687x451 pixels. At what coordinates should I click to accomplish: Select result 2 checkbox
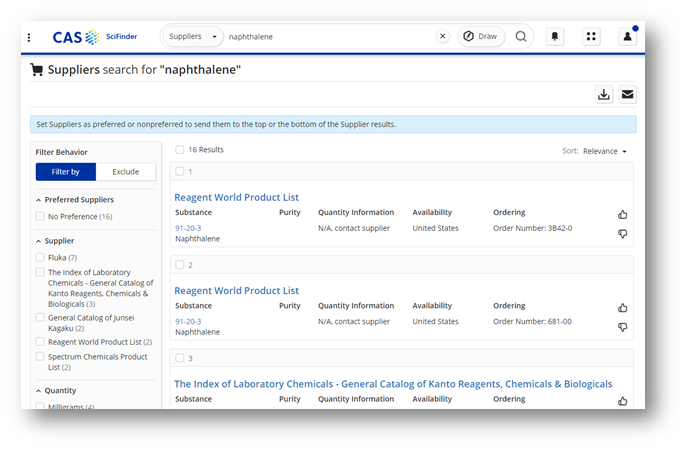[x=180, y=265]
